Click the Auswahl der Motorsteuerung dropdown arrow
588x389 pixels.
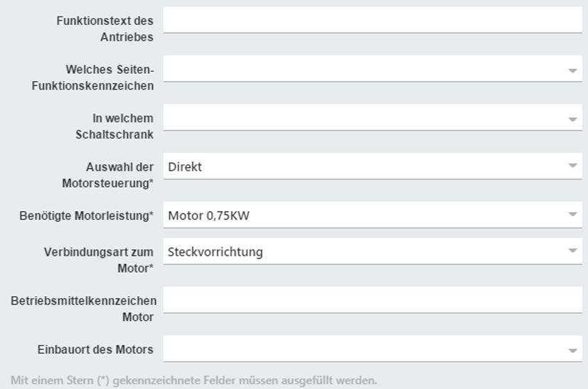pyautogui.click(x=572, y=166)
